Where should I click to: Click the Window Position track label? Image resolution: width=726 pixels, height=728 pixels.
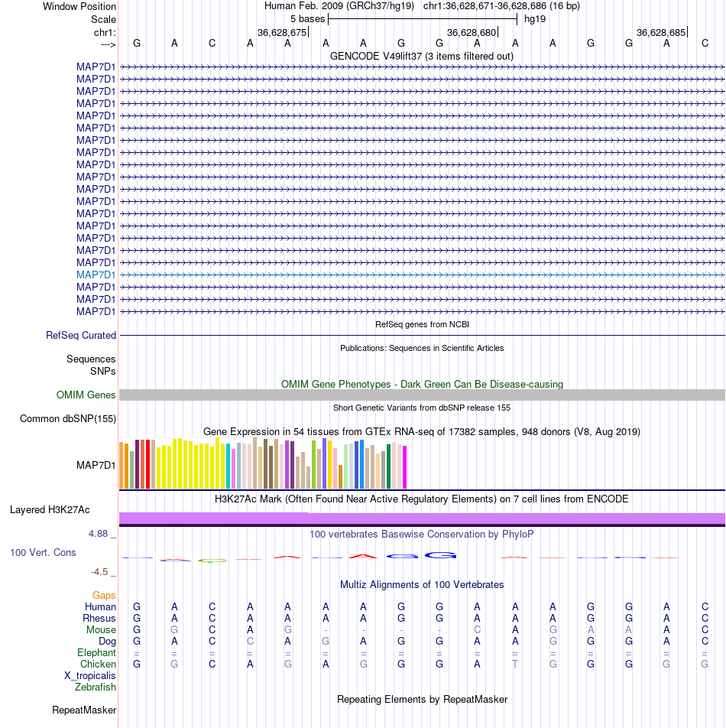point(79,6)
